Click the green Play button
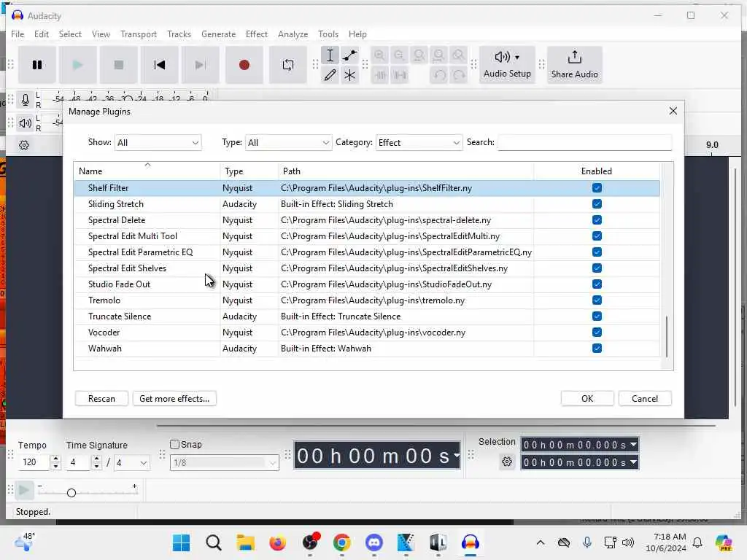 [x=77, y=65]
